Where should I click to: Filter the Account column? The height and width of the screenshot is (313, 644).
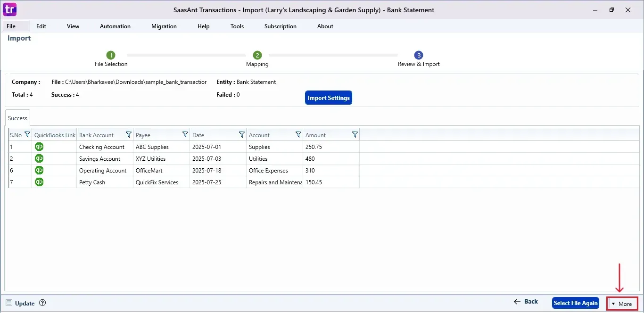298,135
